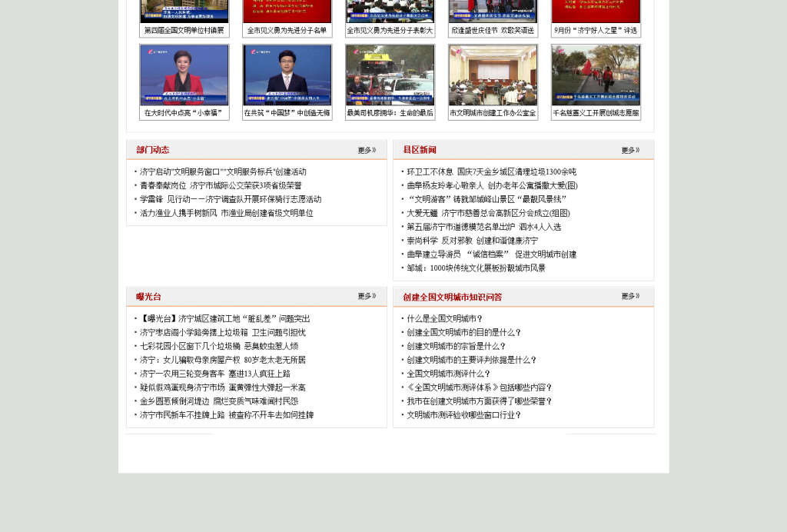This screenshot has width=787, height=532.
Task: Open the 县区新闻 section's 更多 link
Action: [629, 151]
